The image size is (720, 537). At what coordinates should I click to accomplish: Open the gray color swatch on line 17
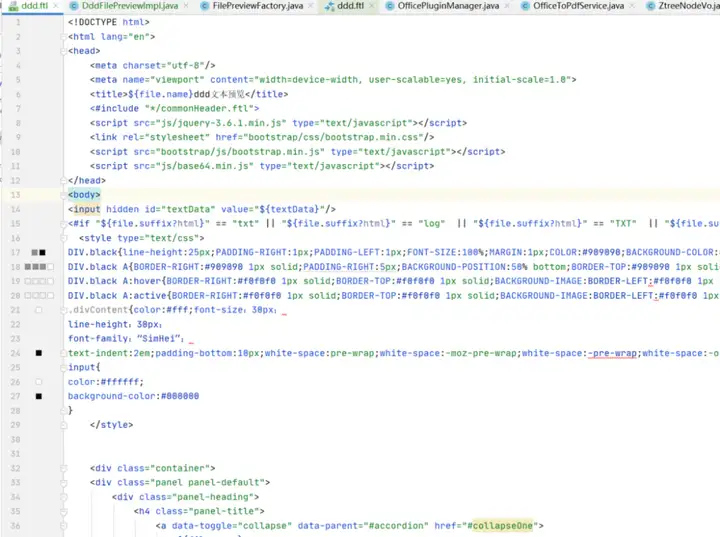tap(34, 252)
